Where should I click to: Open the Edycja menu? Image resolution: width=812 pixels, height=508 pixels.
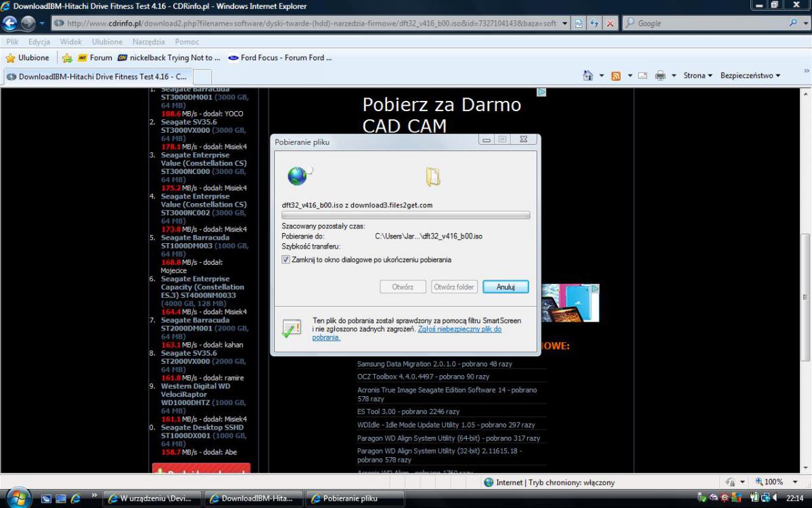[x=39, y=41]
